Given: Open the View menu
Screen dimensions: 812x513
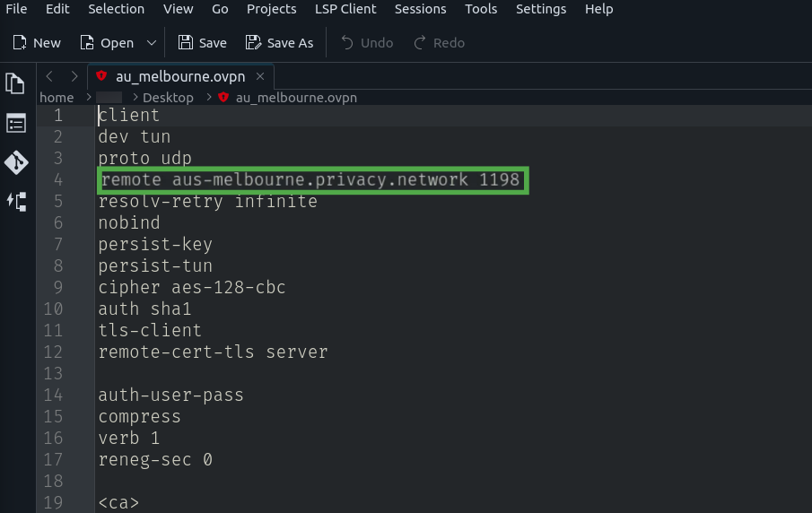Looking at the screenshot, I should click(x=179, y=9).
